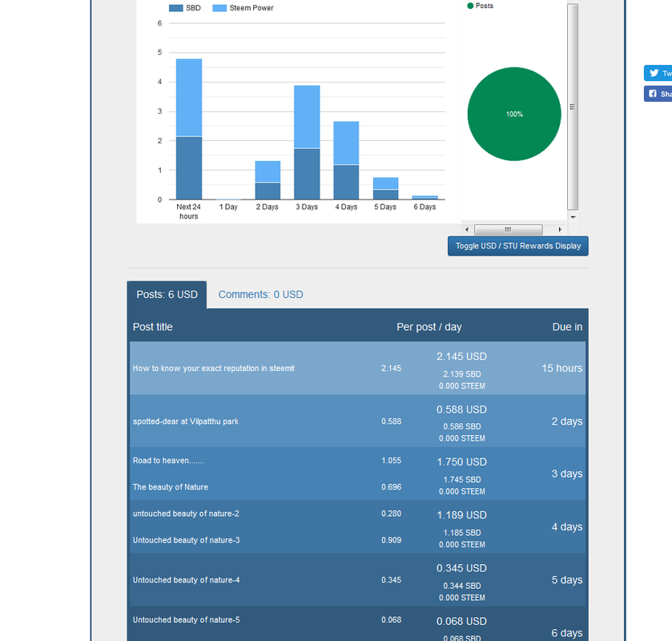
Task: Click the '1.185 SBD' amount
Action: pyautogui.click(x=462, y=533)
